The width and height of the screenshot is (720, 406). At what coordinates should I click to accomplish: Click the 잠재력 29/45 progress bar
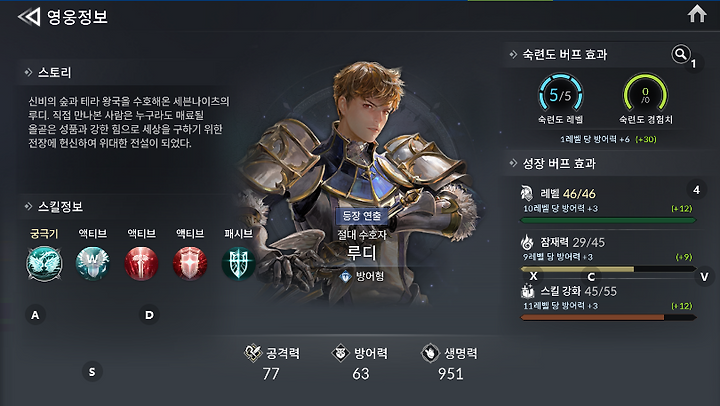coord(608,269)
